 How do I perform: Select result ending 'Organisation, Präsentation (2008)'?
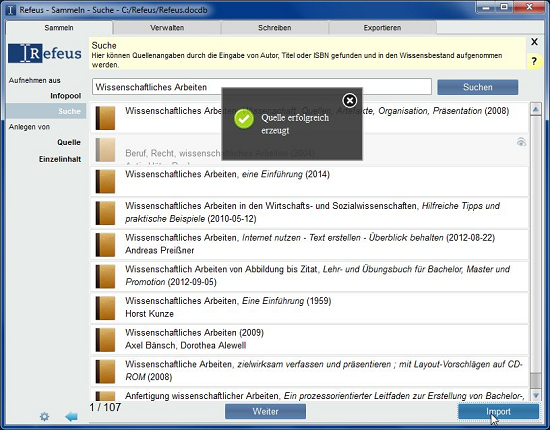309,118
